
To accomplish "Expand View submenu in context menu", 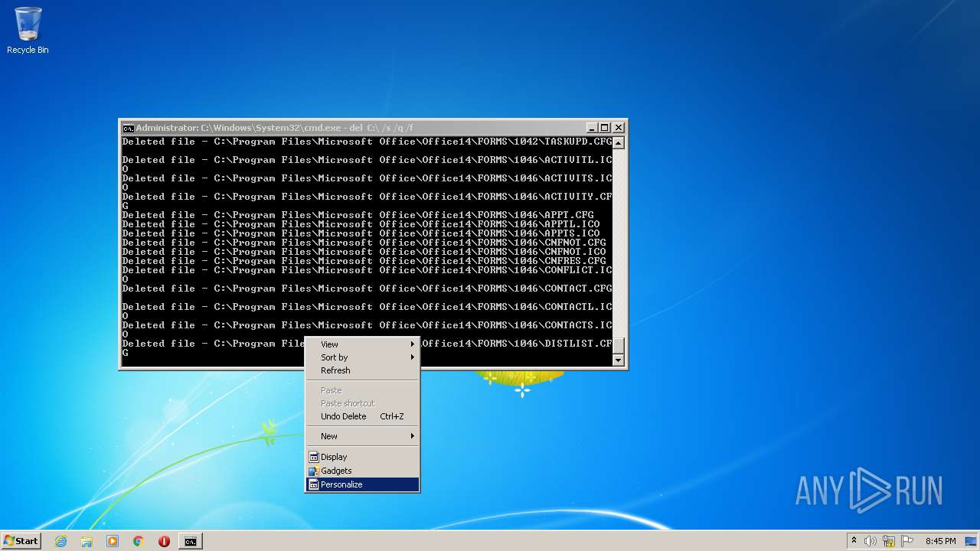I will tap(362, 344).
